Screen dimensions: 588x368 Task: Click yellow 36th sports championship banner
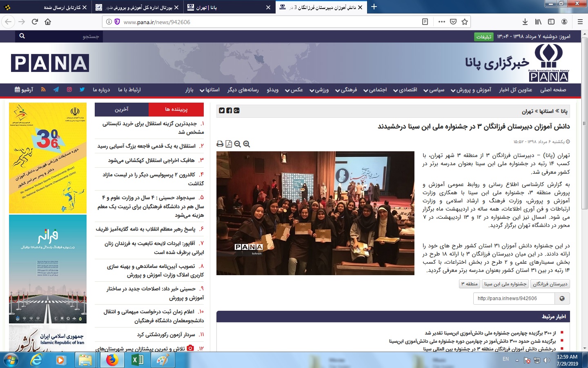(x=48, y=158)
